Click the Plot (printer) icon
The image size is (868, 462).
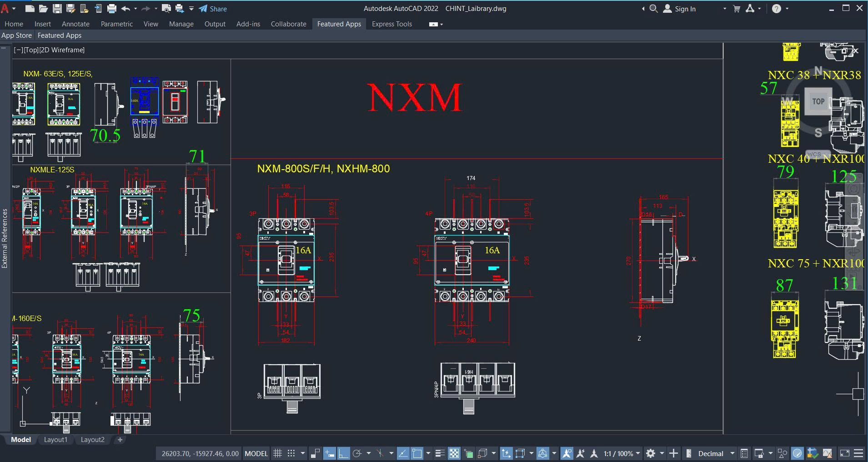click(x=112, y=9)
